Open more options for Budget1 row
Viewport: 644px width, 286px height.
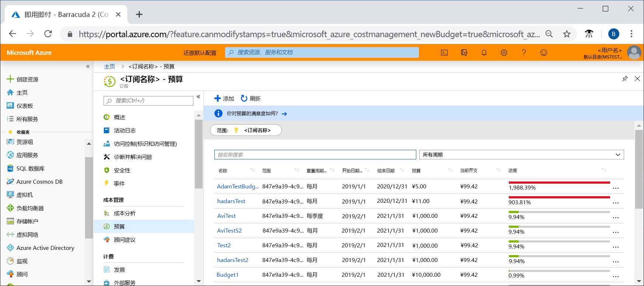[x=616, y=276]
